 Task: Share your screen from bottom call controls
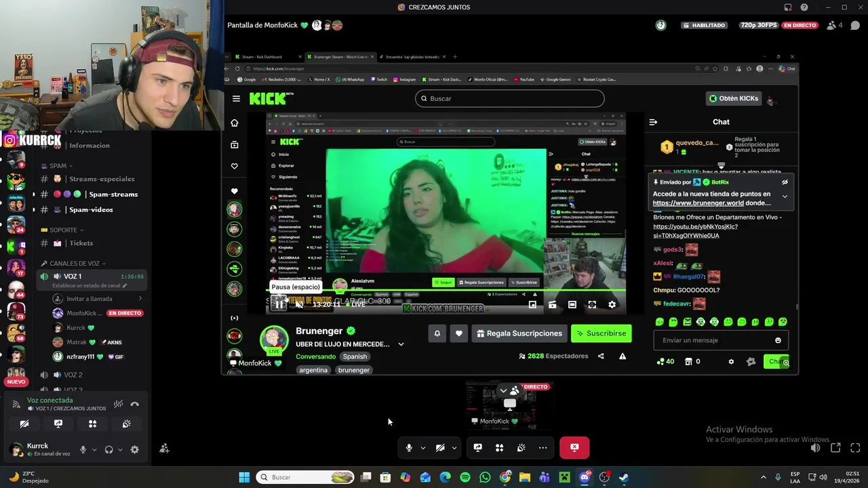478,447
